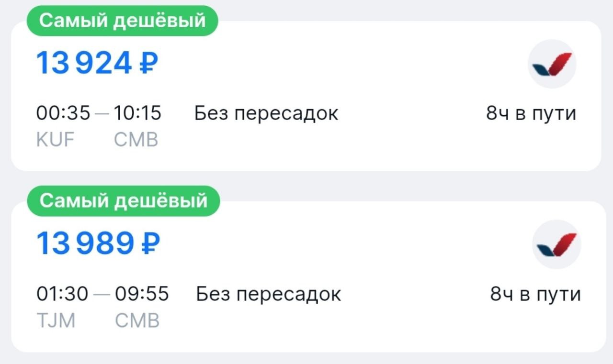Tap the 'Самый дешёвый' badge above the TJM flight
Screen dimensions: 613x364
tap(124, 201)
